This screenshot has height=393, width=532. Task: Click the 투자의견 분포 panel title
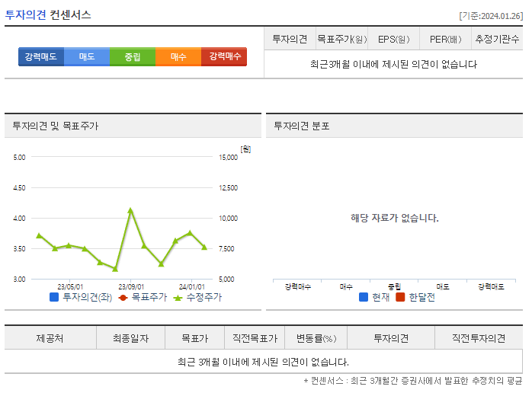(x=302, y=126)
